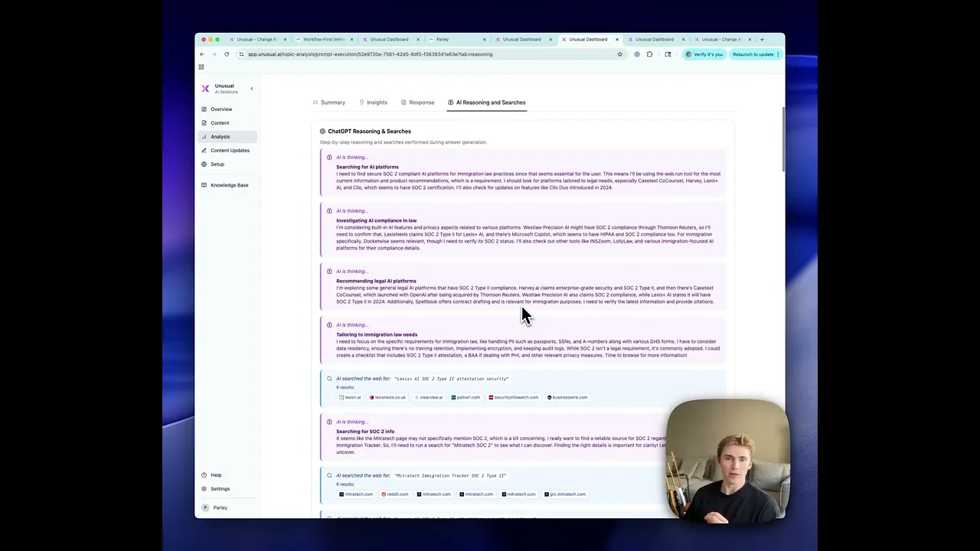Open the apps grid icon below the toolbar

[201, 67]
